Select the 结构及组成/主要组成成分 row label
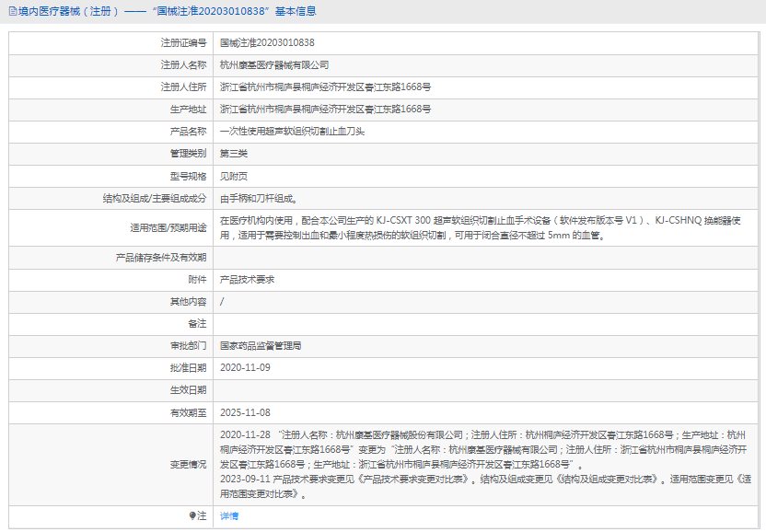Image resolution: width=766 pixels, height=532 pixels. click(155, 198)
